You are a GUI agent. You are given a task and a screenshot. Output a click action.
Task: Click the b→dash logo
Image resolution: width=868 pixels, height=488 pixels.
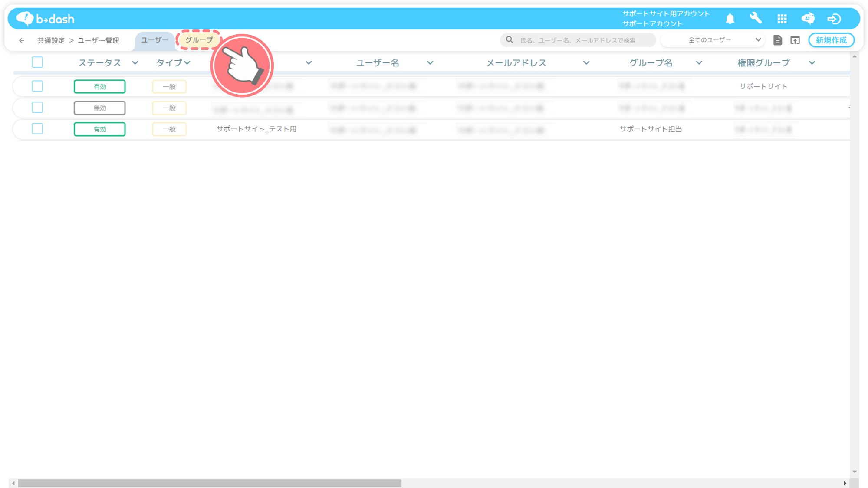[x=46, y=19]
